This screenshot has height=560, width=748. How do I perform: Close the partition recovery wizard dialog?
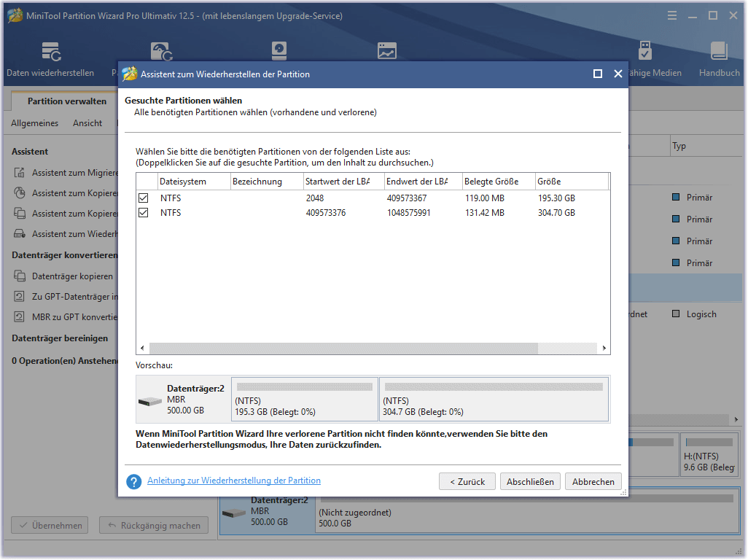pos(618,74)
